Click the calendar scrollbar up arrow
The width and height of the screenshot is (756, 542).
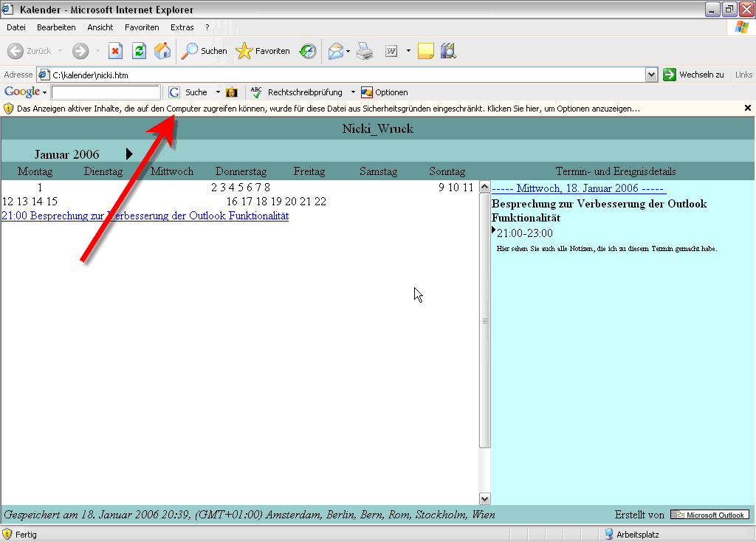[484, 187]
